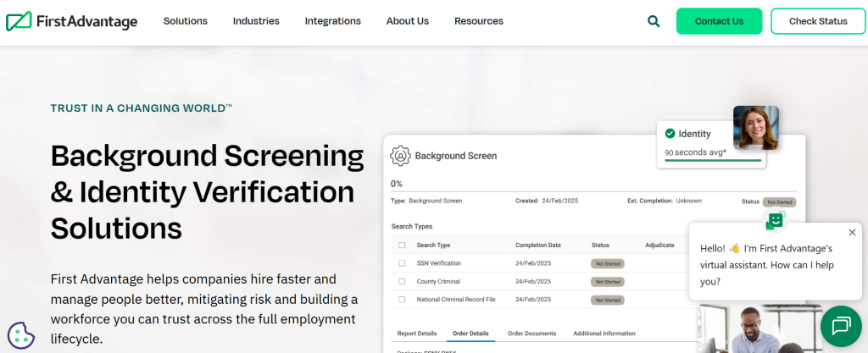Image resolution: width=868 pixels, height=353 pixels.
Task: Click the woman's portrait photo thumbnail
Action: (x=755, y=128)
